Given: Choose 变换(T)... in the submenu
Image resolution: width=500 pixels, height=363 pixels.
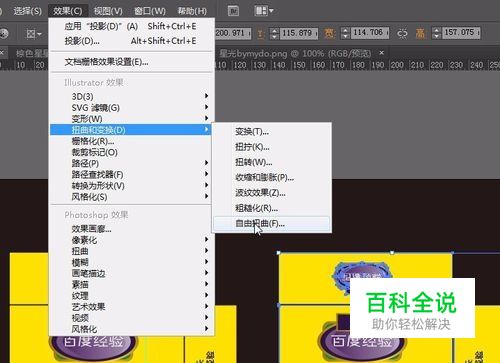Looking at the screenshot, I should [271, 132].
